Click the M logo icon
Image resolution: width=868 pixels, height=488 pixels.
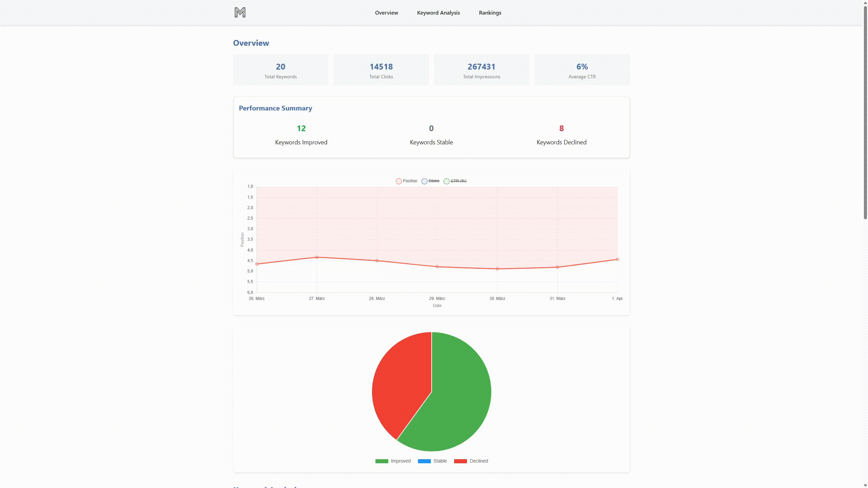pos(240,13)
